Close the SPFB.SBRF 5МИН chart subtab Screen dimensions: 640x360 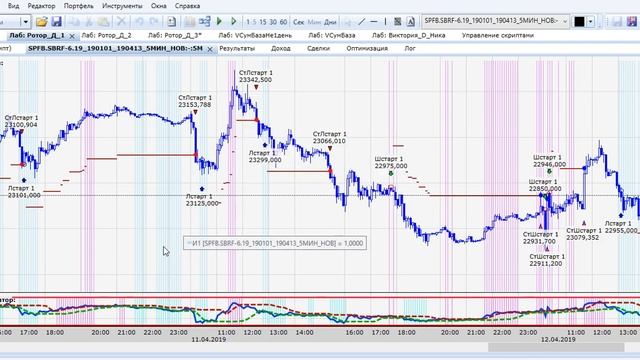coord(210,49)
